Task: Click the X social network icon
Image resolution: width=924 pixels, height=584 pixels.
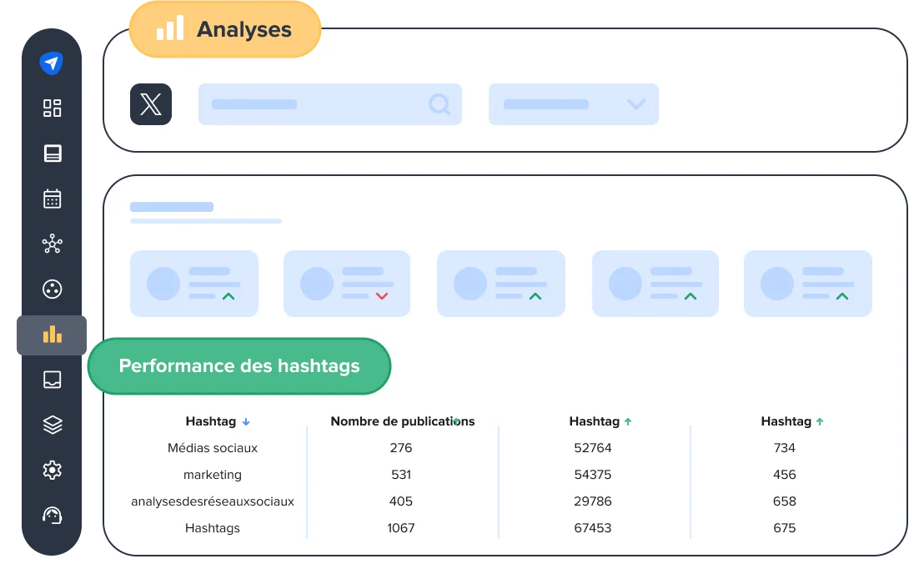Action: [x=150, y=103]
